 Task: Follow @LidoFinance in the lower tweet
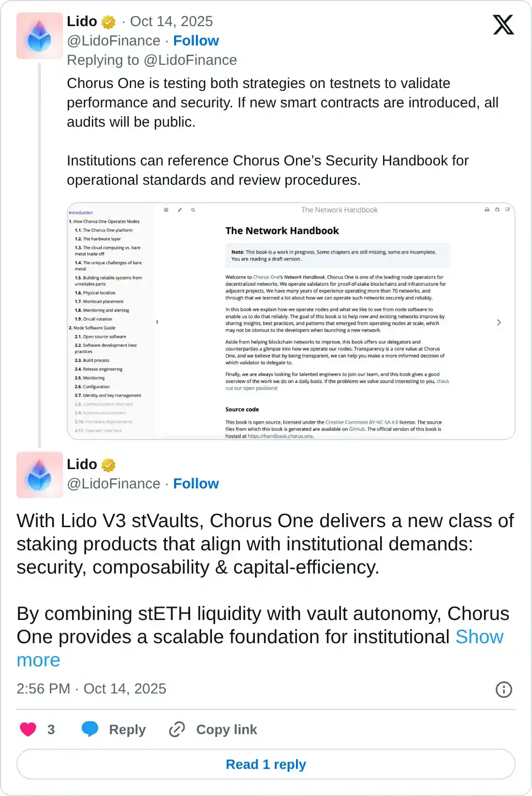196,484
